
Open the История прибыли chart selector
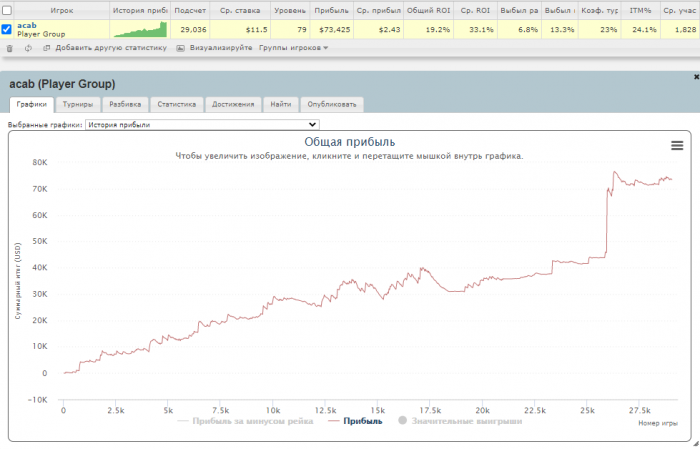pyautogui.click(x=202, y=125)
